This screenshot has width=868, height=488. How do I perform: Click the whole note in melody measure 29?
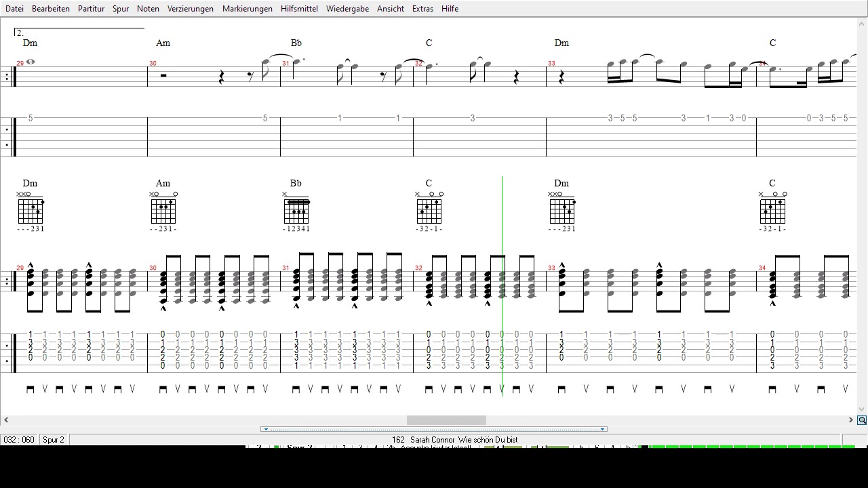coord(30,62)
